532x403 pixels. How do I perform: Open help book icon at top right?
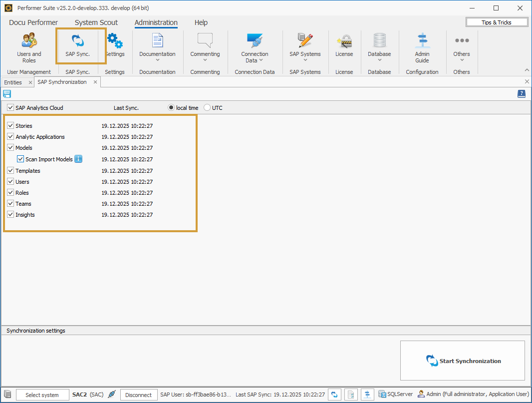522,93
